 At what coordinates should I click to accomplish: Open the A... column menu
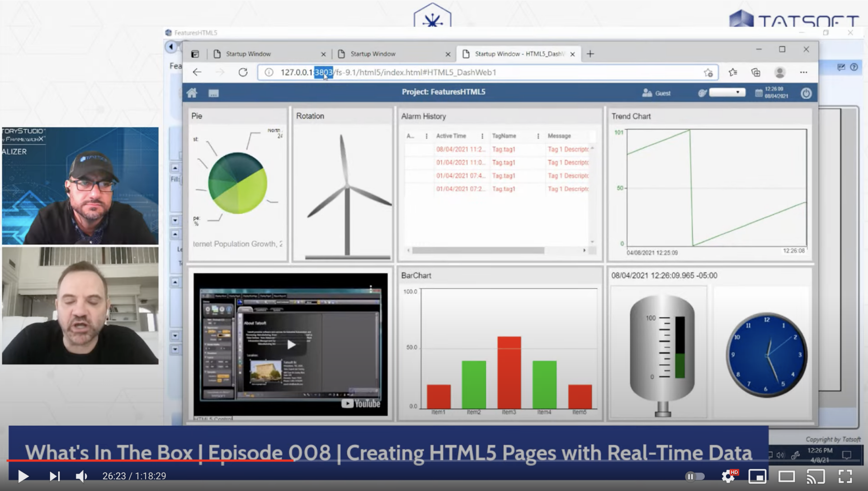426,136
